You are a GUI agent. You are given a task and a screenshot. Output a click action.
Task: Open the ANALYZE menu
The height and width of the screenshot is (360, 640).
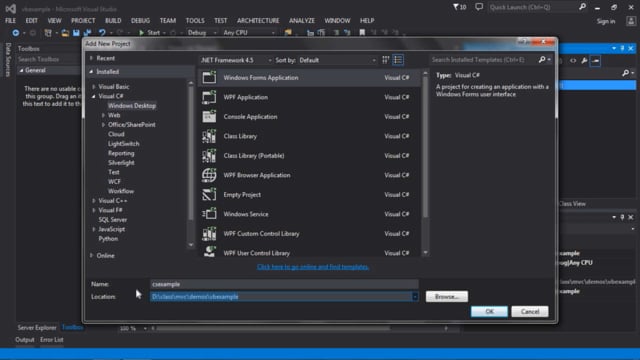(302, 20)
